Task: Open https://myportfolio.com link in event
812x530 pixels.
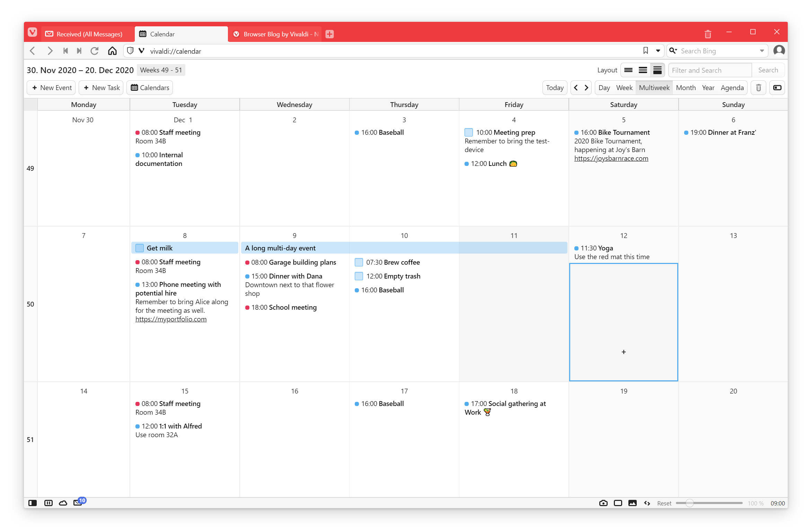Action: (x=171, y=319)
